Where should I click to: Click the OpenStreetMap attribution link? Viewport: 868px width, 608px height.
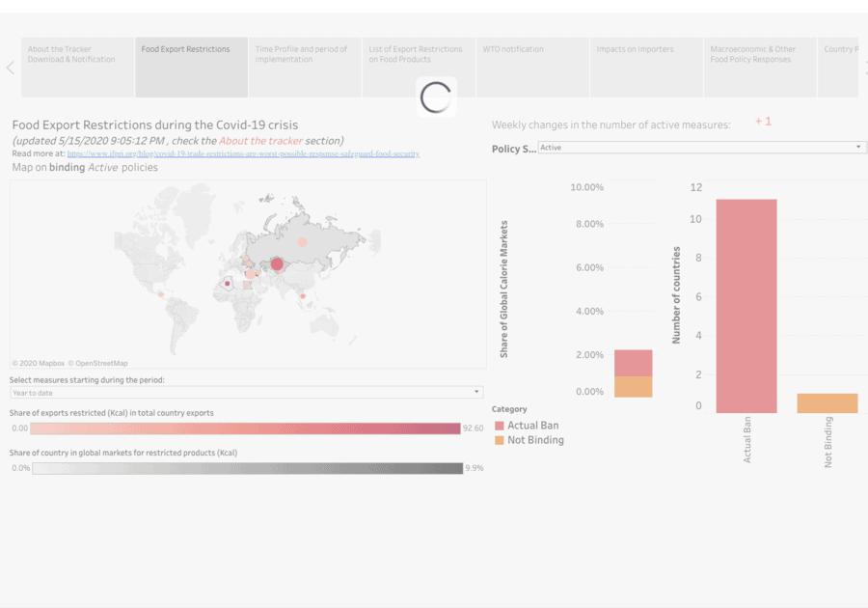(x=100, y=363)
